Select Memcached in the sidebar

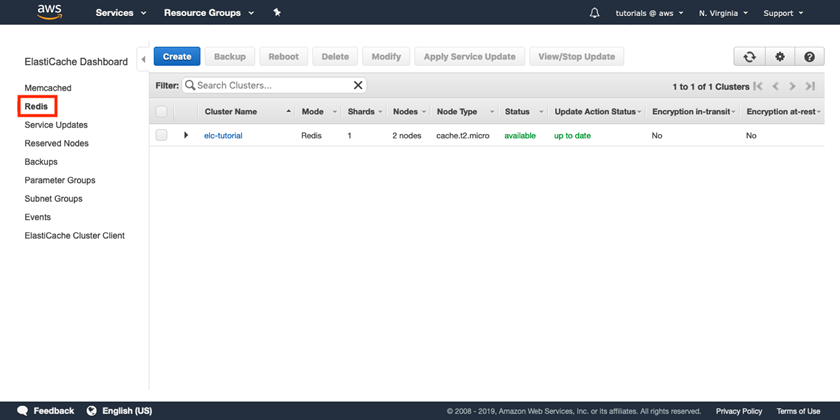point(48,88)
